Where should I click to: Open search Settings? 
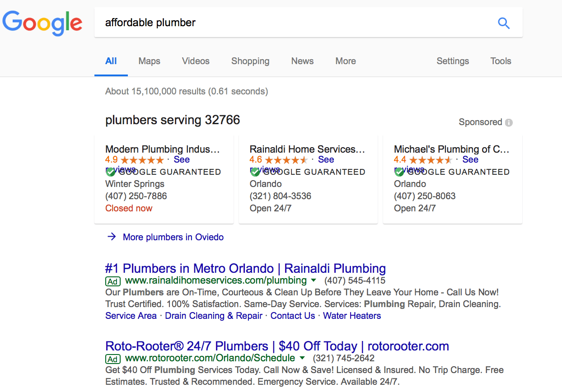[x=453, y=61]
